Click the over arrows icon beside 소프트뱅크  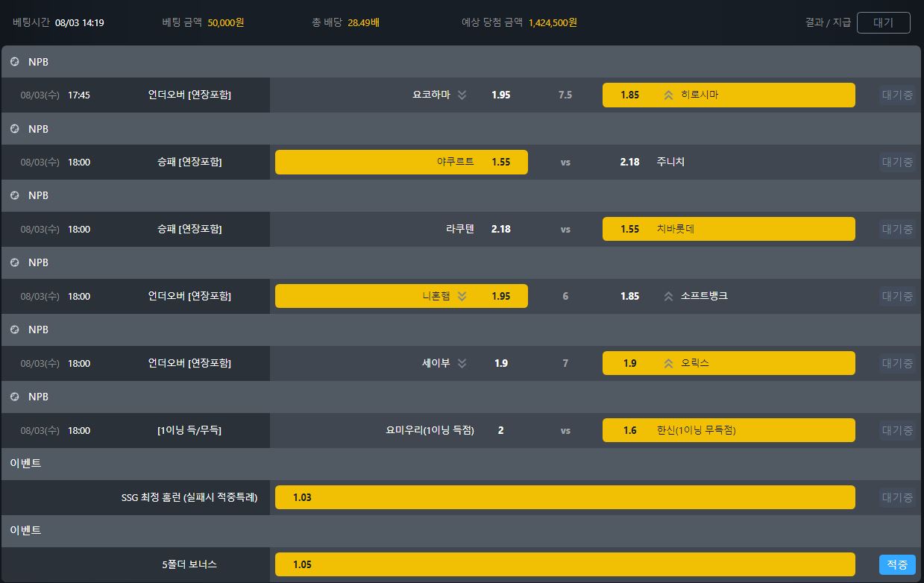pyautogui.click(x=668, y=296)
